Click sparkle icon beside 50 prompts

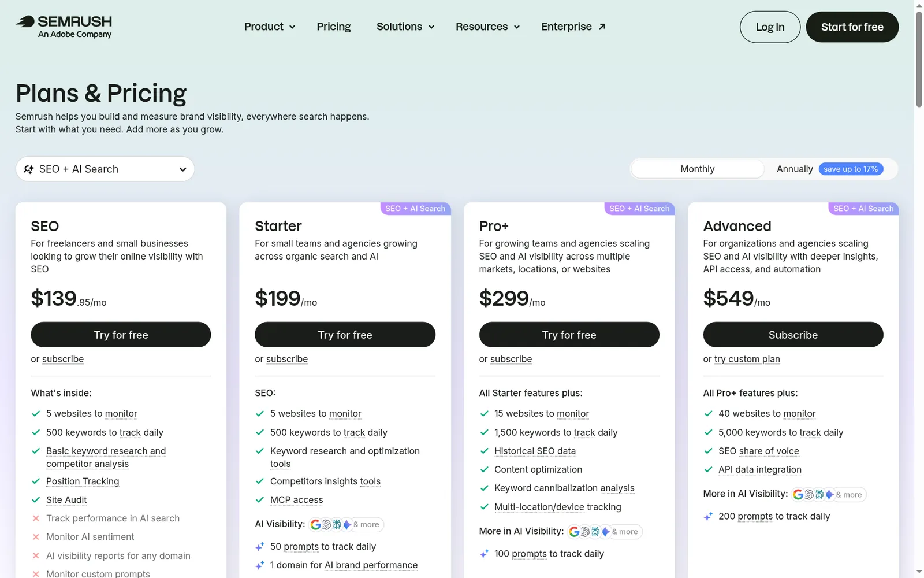tap(260, 546)
